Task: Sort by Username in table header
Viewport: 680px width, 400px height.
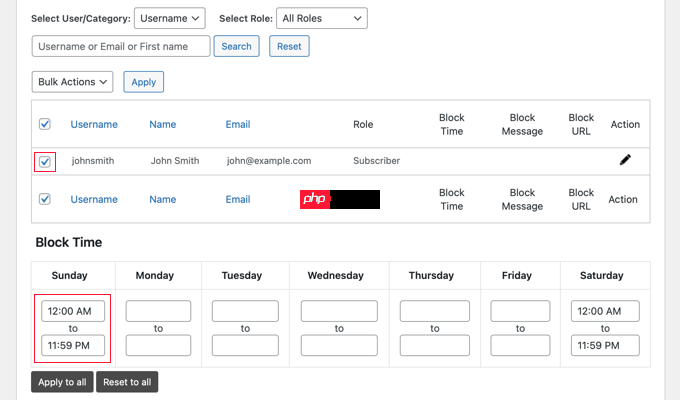Action: tap(94, 125)
